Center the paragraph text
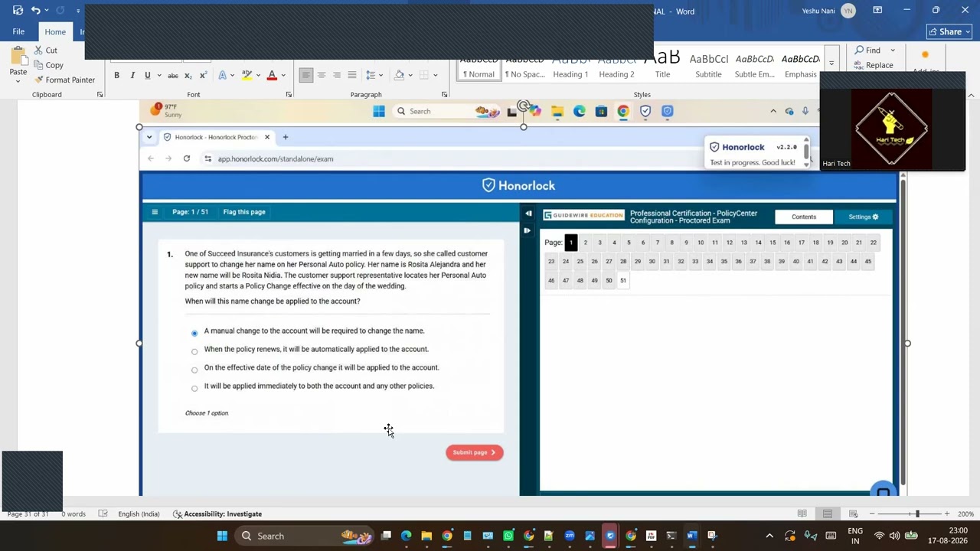 pos(322,75)
